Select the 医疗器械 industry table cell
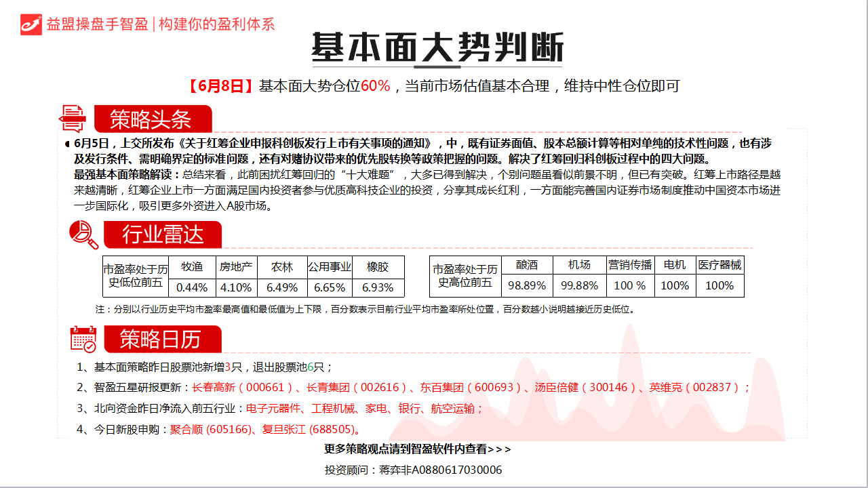 coord(719,265)
